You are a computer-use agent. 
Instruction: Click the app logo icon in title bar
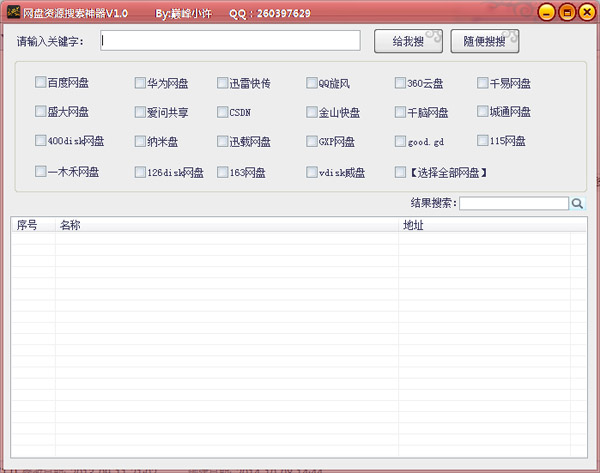[x=14, y=12]
